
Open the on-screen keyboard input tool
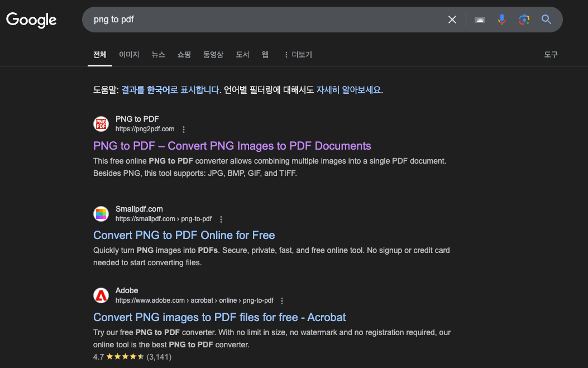click(480, 20)
